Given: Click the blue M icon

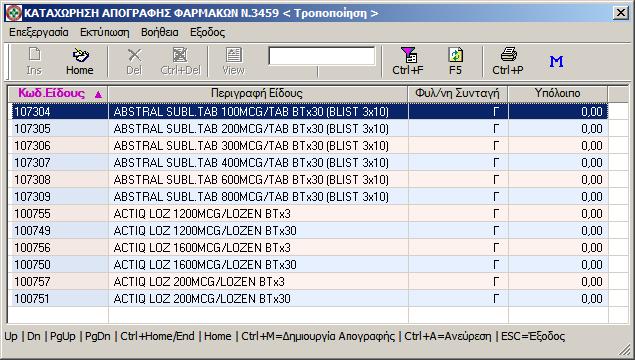Looking at the screenshot, I should pyautogui.click(x=556, y=62).
